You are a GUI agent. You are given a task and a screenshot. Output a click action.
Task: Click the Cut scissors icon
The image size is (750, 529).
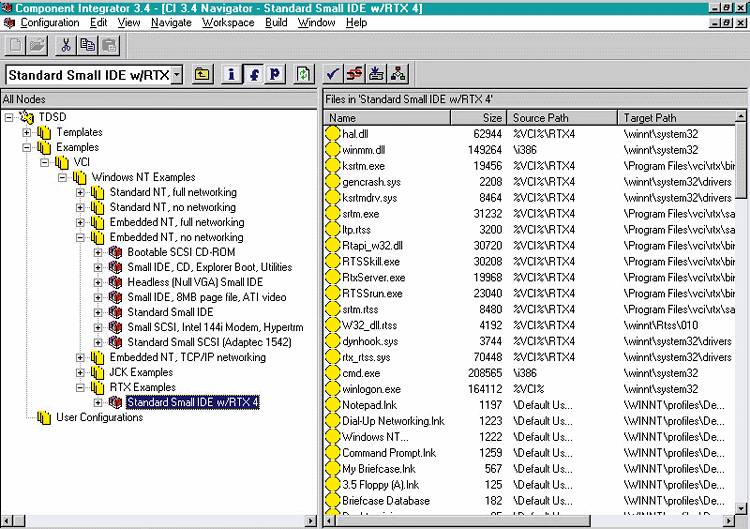[x=66, y=45]
